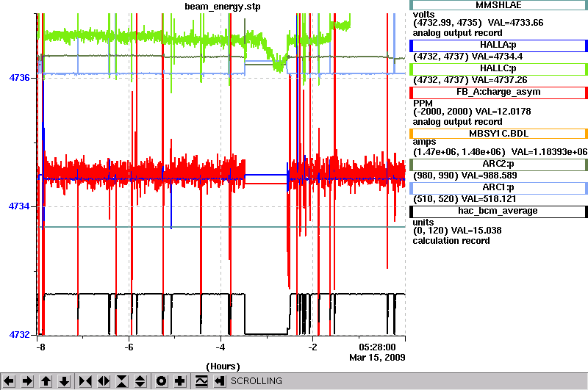Click the Mar 15, 2009 date label
Viewport: 588px width, 390px height.
pos(377,358)
